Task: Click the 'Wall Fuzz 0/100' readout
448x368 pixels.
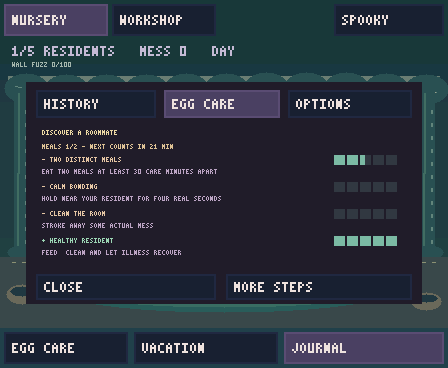Action: pos(41,65)
